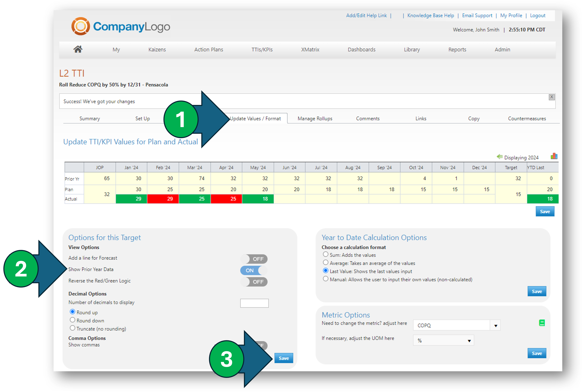Switch to the Summary tab
This screenshot has height=392, width=583.
coord(89,118)
